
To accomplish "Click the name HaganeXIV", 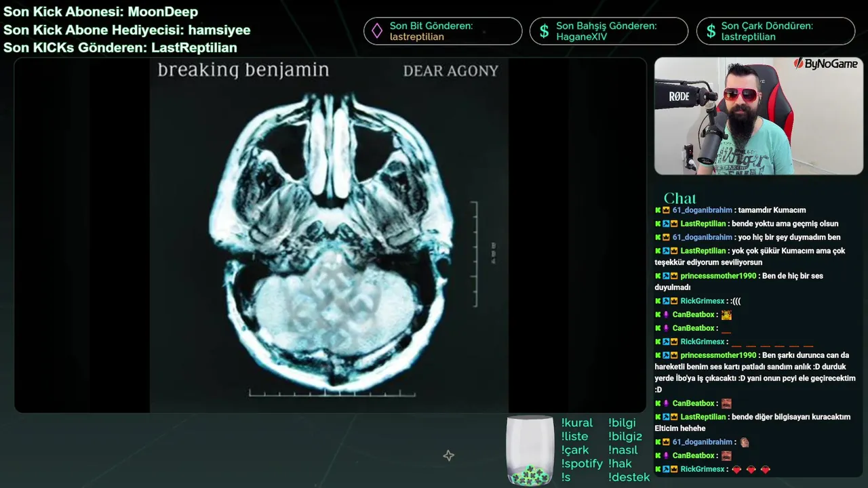I will click(x=580, y=37).
